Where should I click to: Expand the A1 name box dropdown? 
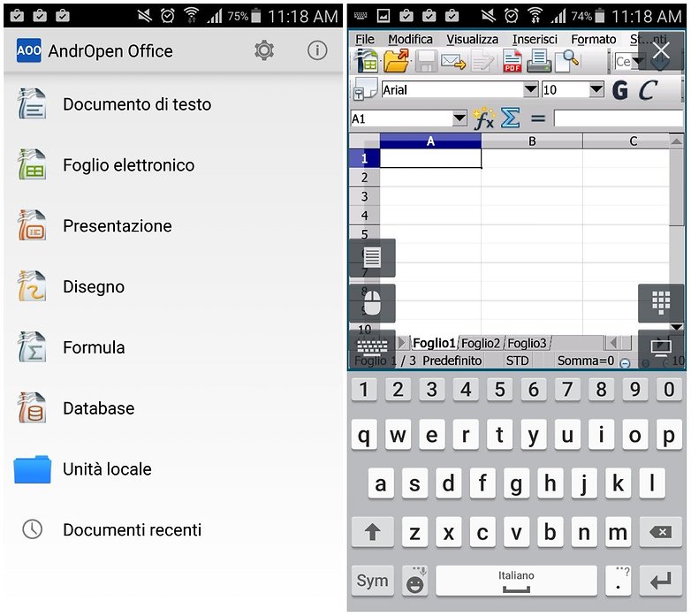tap(459, 118)
